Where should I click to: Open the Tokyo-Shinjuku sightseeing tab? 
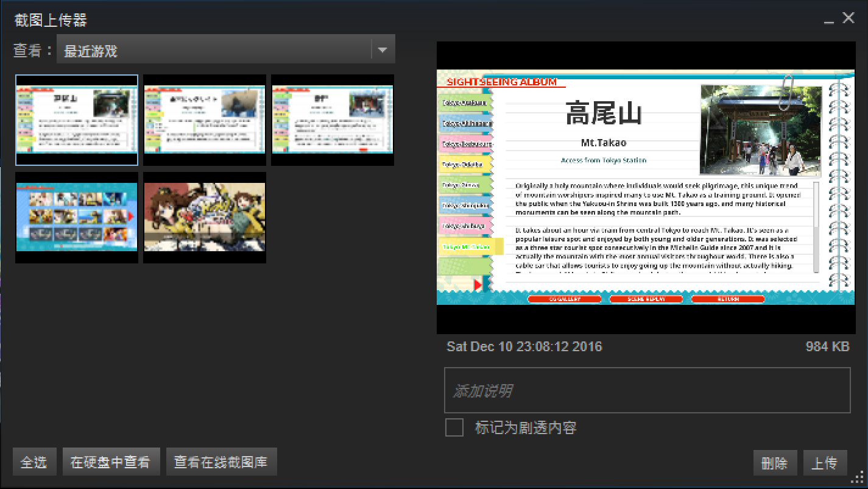click(466, 205)
